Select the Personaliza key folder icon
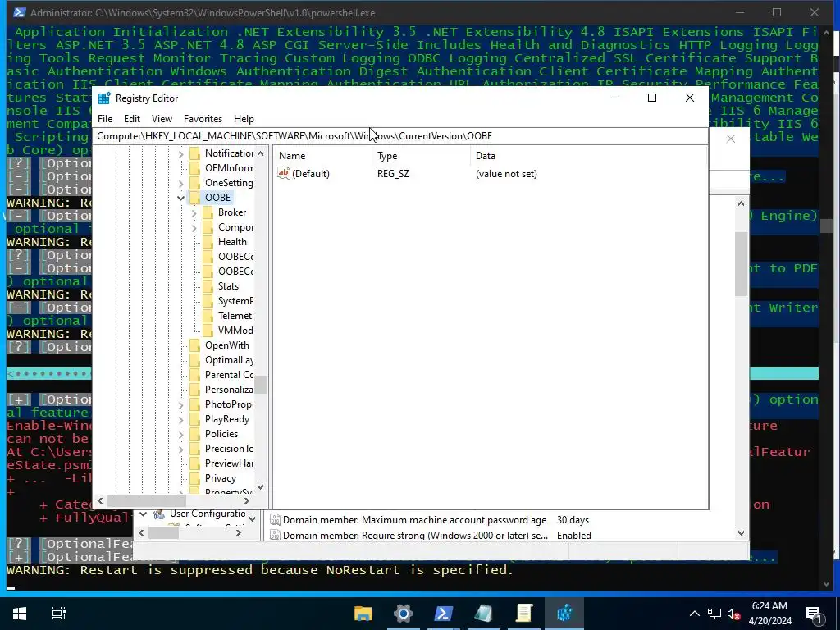Screen dimensions: 840x630 (x=195, y=390)
